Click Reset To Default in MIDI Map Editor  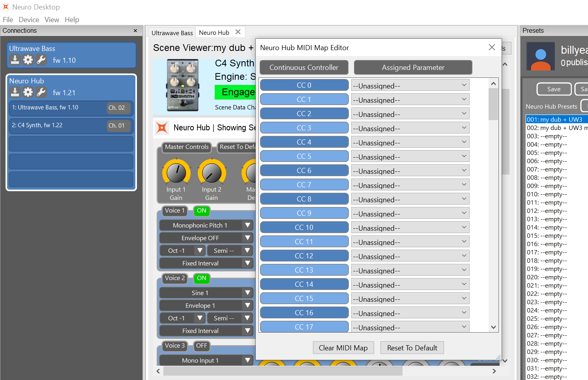(x=412, y=348)
